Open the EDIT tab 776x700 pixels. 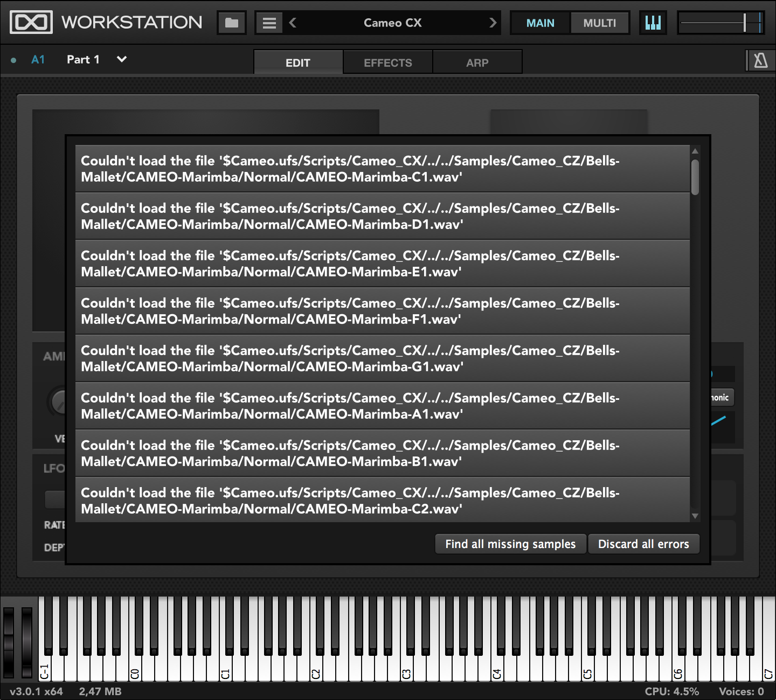click(x=298, y=63)
